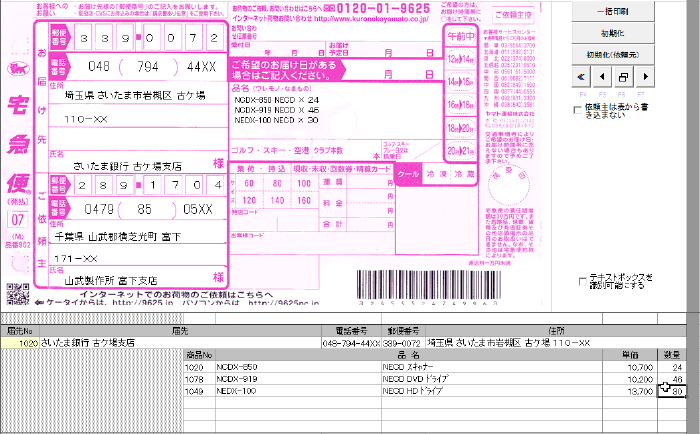
Task: Click the ご依頼主控 tab on slip
Action: pos(513,15)
